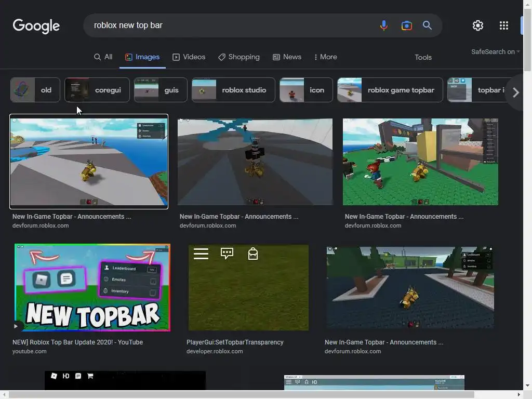Open search by image camera icon

tap(406, 25)
